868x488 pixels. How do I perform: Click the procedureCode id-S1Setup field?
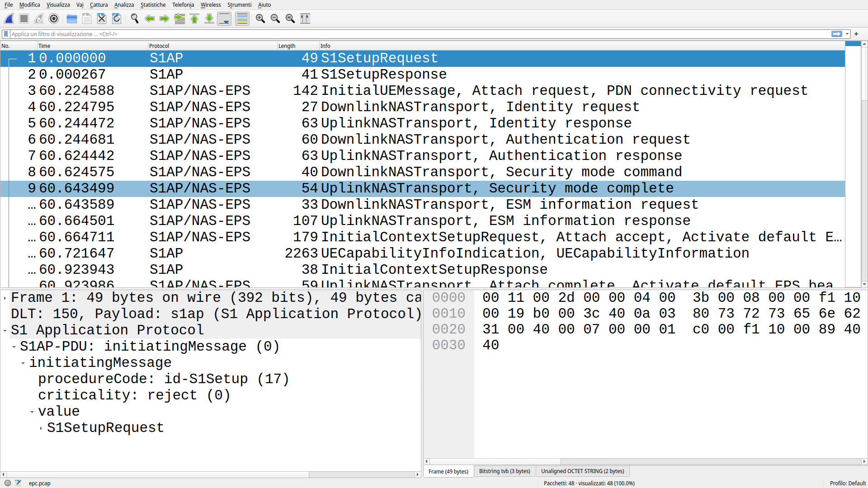[x=163, y=379]
